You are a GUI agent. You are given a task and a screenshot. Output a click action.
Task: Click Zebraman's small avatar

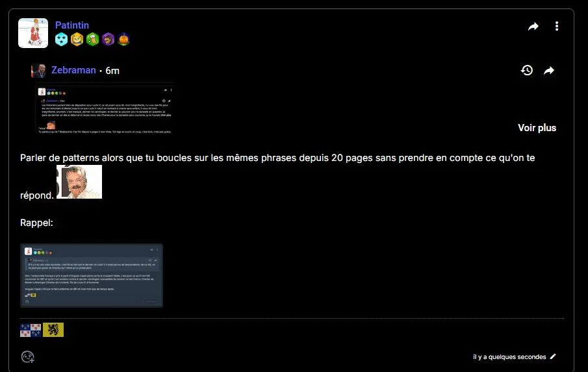click(x=38, y=70)
